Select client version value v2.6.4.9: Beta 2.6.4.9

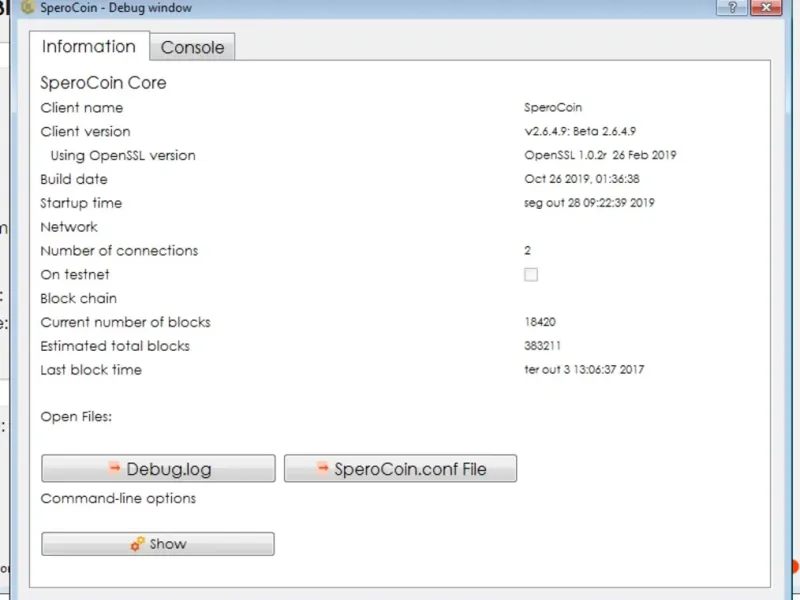point(580,131)
